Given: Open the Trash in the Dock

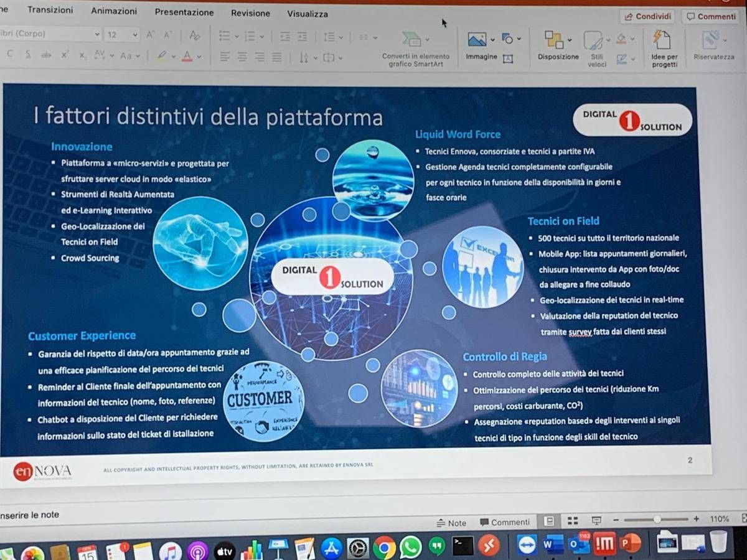Looking at the screenshot, I should pos(718,541).
